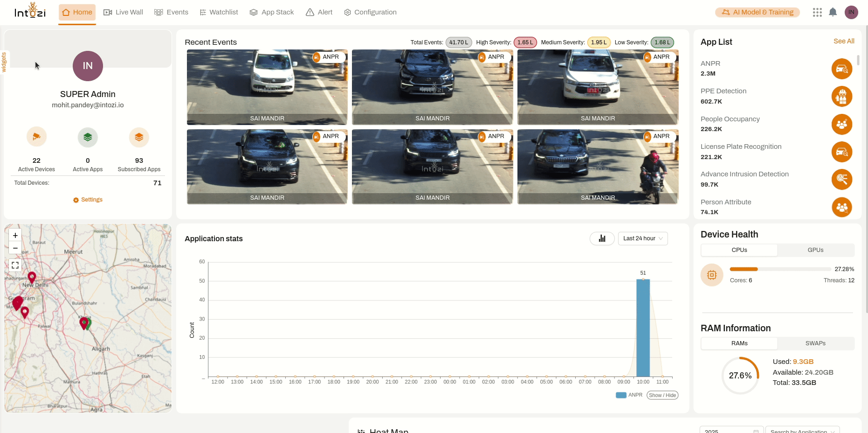Open the 2025 year selector in Heat Map
This screenshot has width=868, height=433.
pyautogui.click(x=730, y=430)
